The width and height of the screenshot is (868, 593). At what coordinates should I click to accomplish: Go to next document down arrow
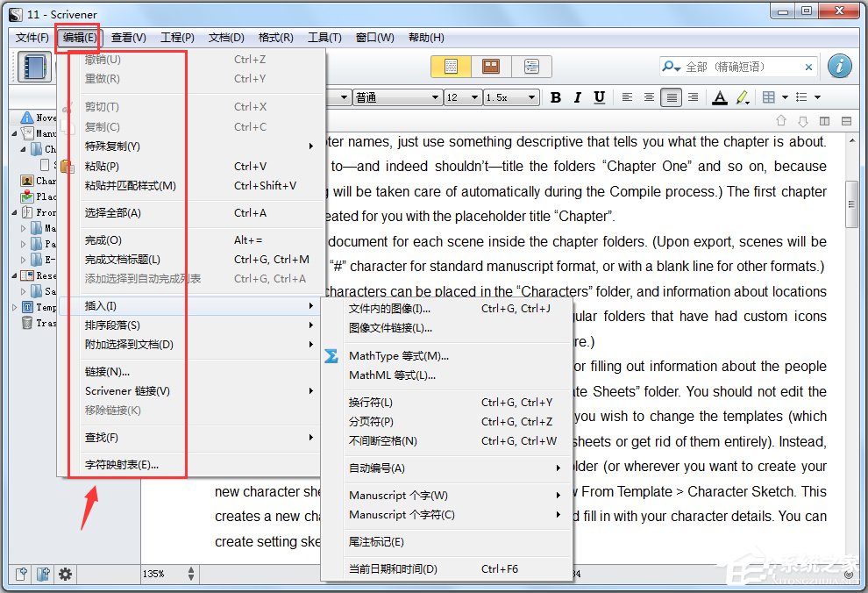click(x=802, y=121)
